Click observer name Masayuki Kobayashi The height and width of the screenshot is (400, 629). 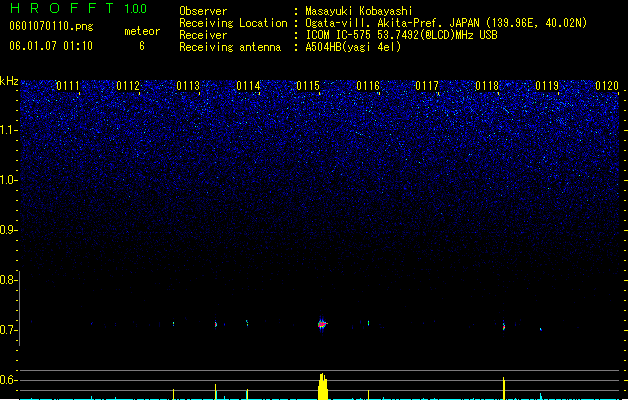(359, 11)
